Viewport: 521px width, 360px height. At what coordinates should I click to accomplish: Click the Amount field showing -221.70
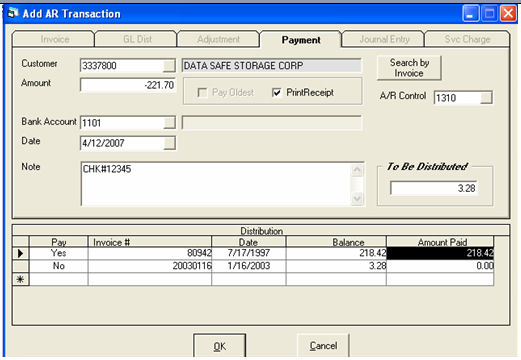click(128, 85)
